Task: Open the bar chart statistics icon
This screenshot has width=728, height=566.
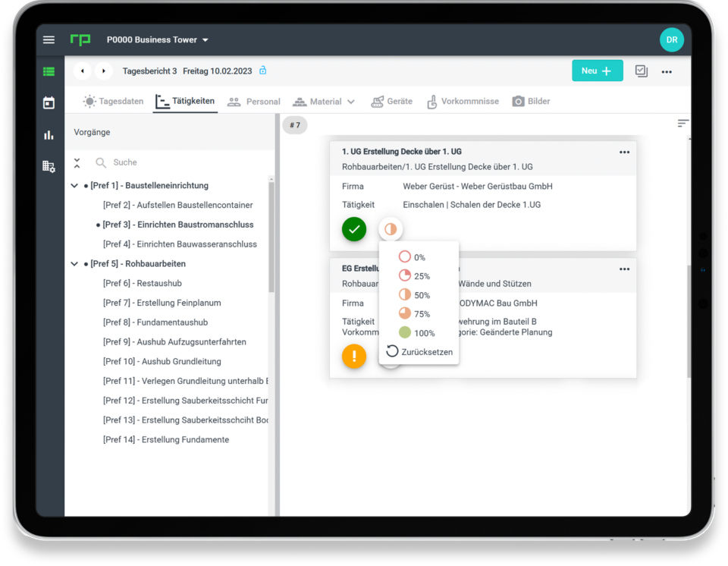Action: (x=49, y=135)
